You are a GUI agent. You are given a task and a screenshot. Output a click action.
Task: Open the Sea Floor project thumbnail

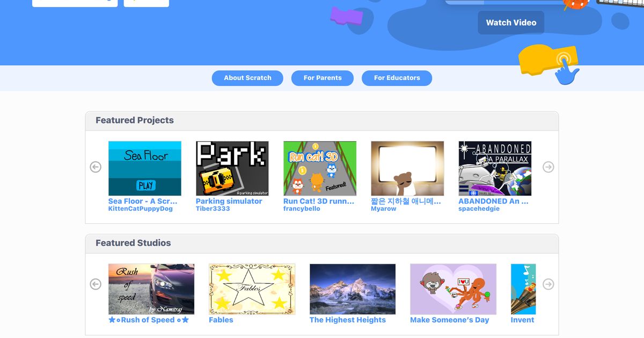pyautogui.click(x=144, y=168)
